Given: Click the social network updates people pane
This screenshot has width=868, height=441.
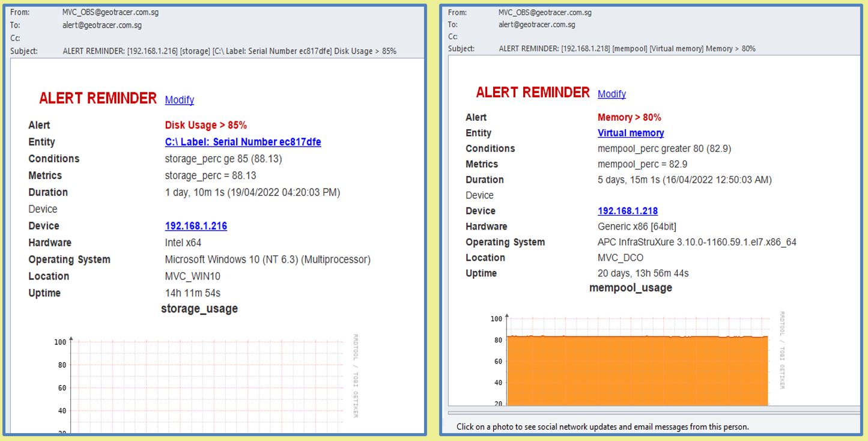Looking at the screenshot, I should click(x=602, y=427).
